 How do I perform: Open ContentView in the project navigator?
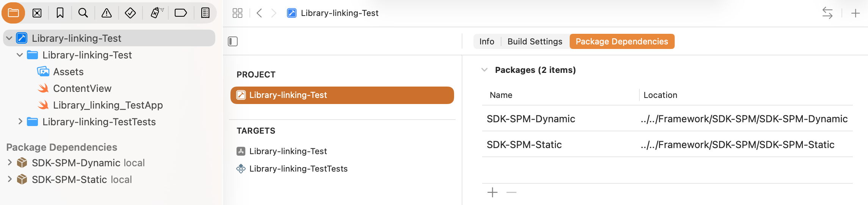point(82,88)
